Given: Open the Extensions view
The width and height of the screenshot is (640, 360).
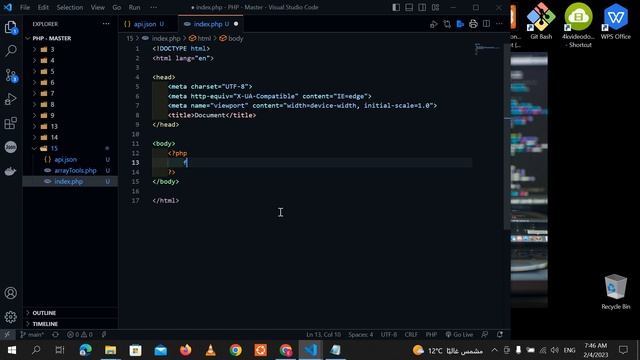Looking at the screenshot, I should [11, 123].
